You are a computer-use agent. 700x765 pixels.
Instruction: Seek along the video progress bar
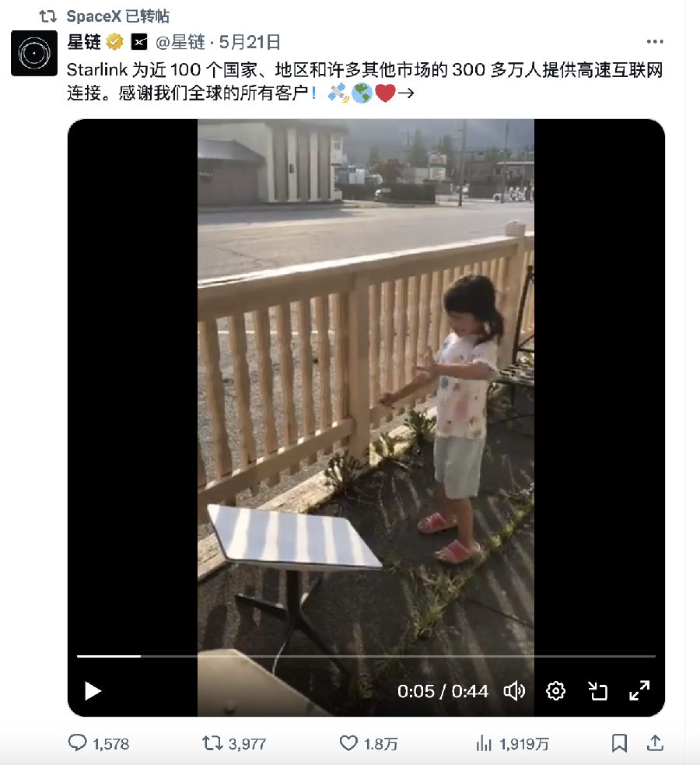[366, 656]
